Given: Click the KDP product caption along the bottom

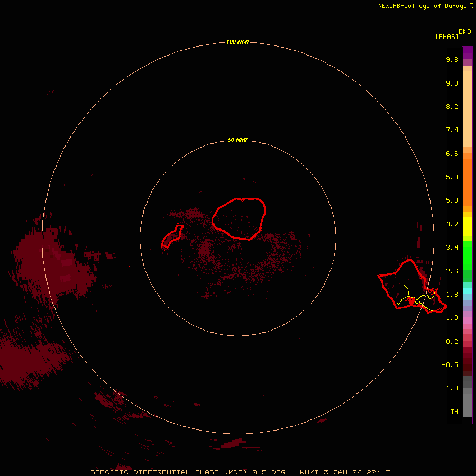Looking at the screenshot, I should point(240,472).
